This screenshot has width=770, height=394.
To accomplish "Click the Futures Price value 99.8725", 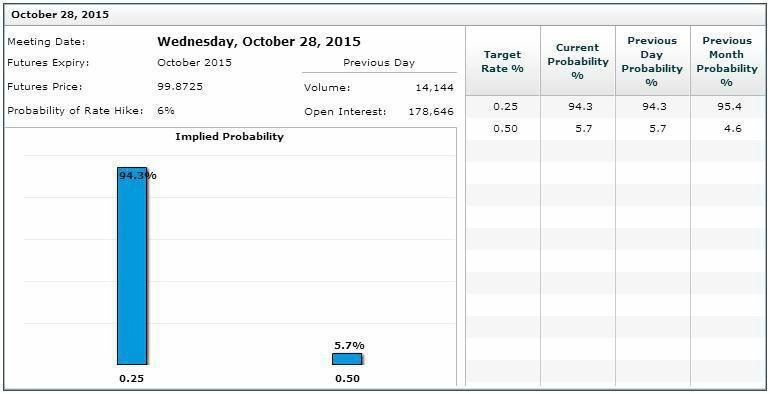I will (x=180, y=87).
